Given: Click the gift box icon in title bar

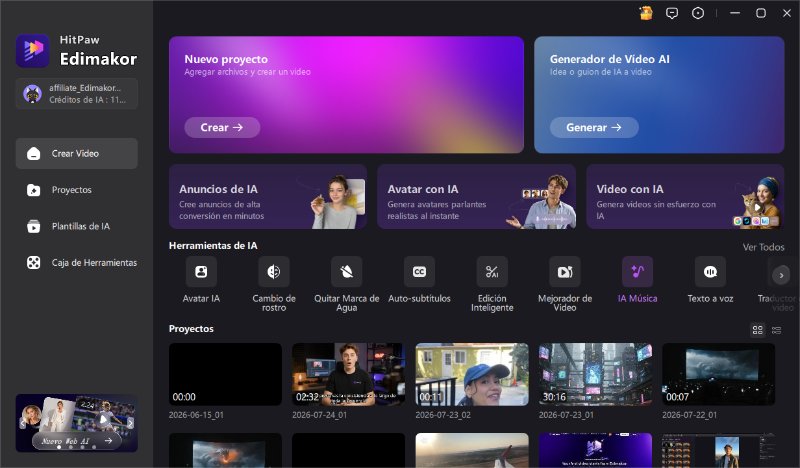Looking at the screenshot, I should coord(646,13).
